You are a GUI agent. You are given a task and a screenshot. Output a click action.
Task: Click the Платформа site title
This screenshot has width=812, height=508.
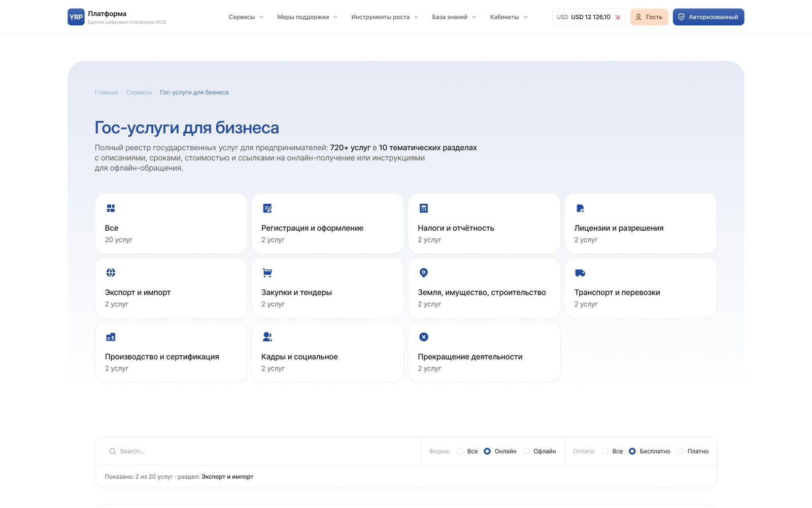click(x=107, y=14)
